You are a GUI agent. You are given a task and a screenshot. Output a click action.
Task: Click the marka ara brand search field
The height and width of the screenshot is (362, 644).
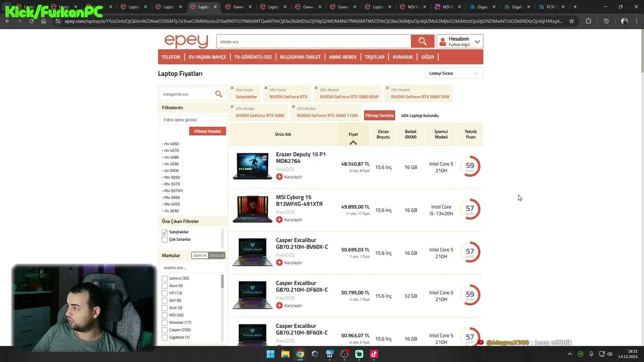193,267
